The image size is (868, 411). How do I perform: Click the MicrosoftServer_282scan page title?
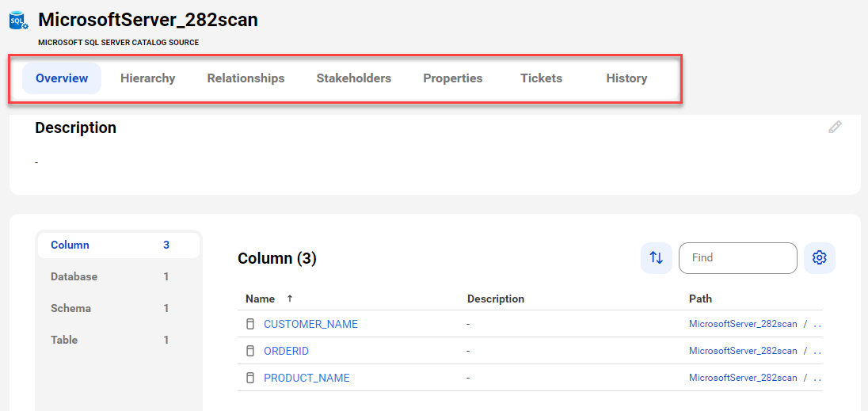point(148,20)
